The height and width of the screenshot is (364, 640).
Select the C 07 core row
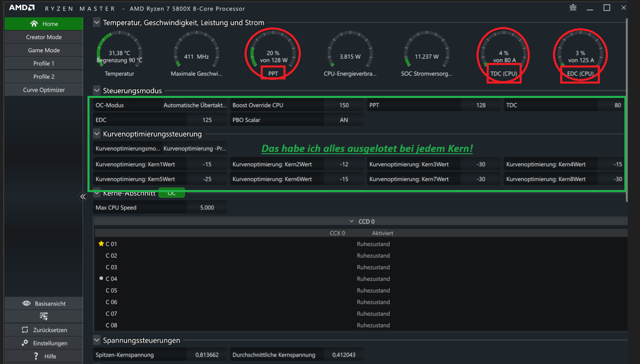point(361,313)
